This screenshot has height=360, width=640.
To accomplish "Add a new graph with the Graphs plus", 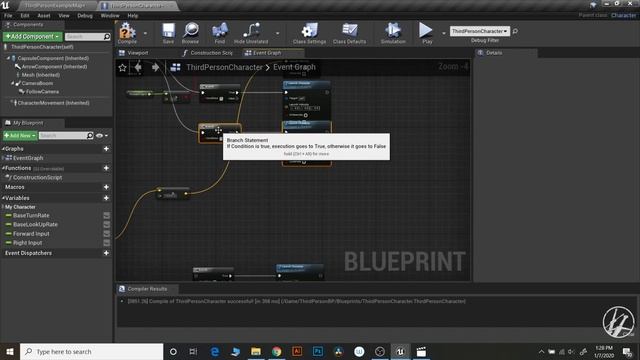I will (x=106, y=149).
